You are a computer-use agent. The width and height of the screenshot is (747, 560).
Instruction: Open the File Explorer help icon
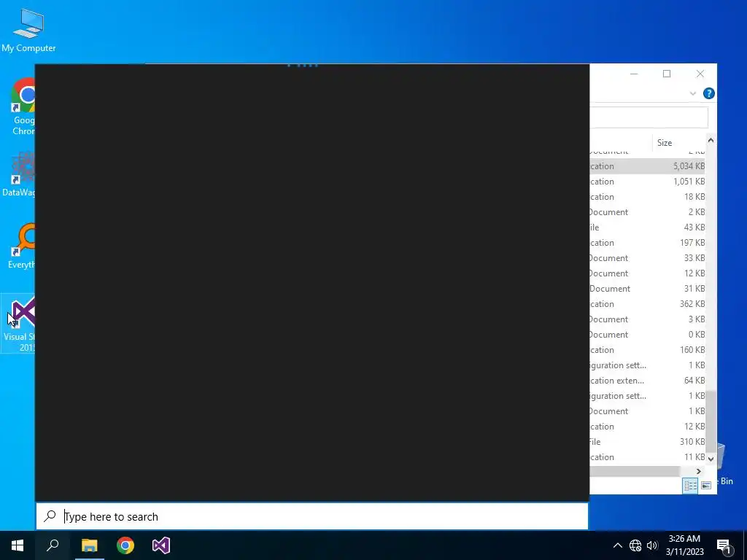pos(708,93)
